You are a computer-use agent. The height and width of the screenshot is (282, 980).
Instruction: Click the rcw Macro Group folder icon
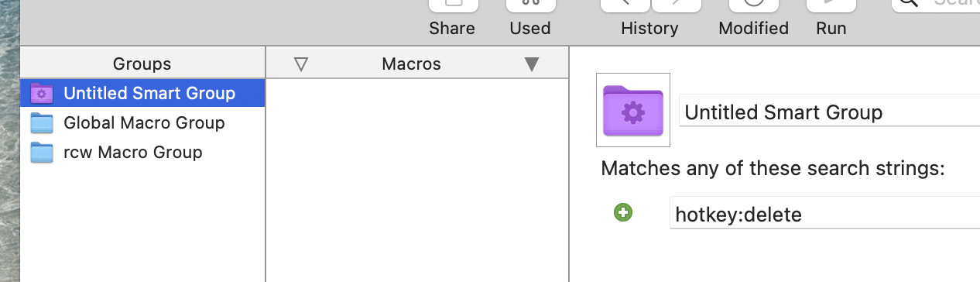point(41,153)
